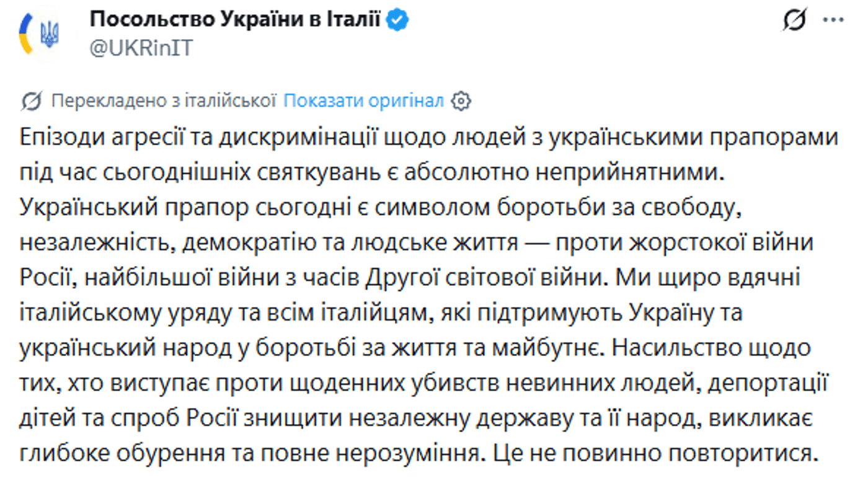Click the Grok icon beside the translation label

[31, 101]
